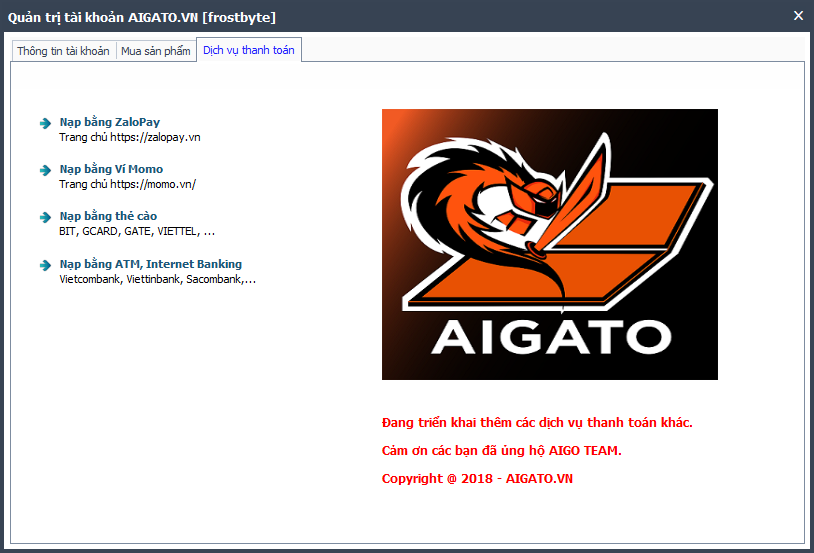Switch to the Mua sản phẩm tab
Viewport: 814px width, 553px height.
point(156,51)
